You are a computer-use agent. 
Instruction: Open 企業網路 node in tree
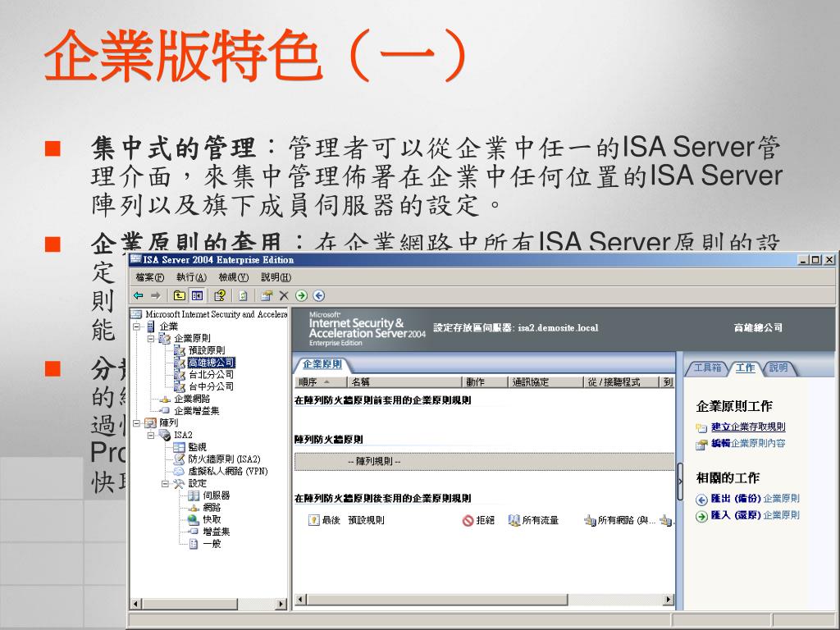click(192, 399)
